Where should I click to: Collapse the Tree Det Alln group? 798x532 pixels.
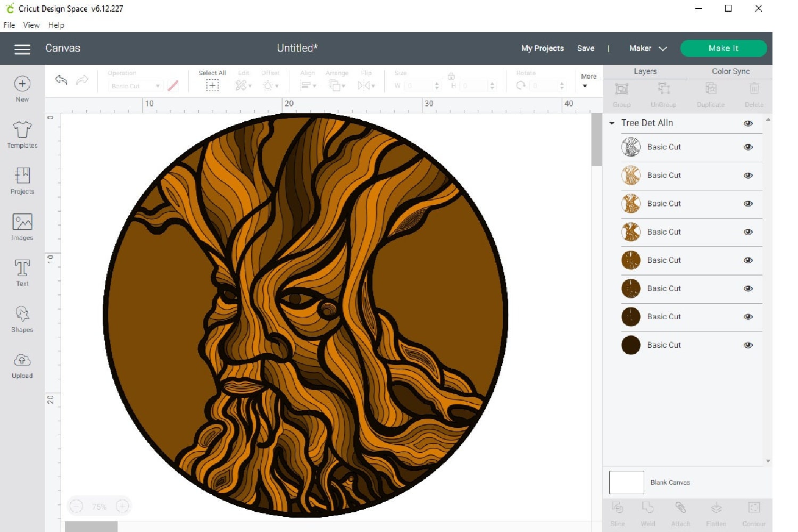pos(612,123)
